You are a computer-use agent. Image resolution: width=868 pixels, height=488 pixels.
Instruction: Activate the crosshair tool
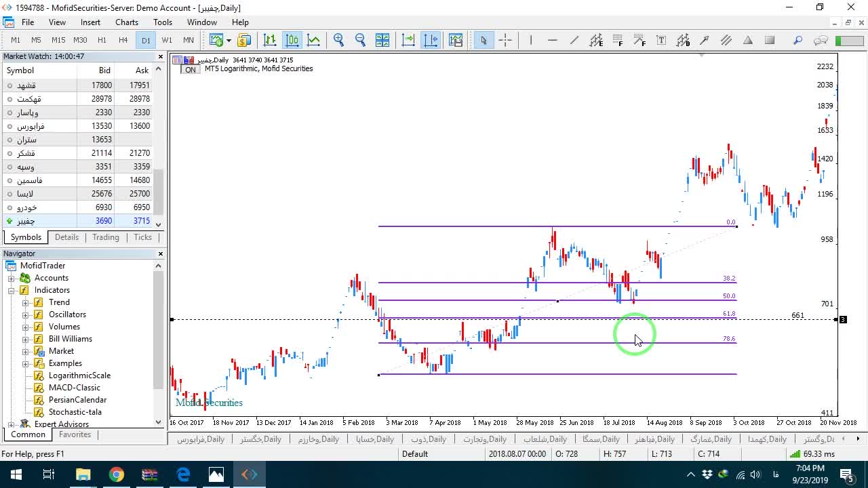pos(505,40)
